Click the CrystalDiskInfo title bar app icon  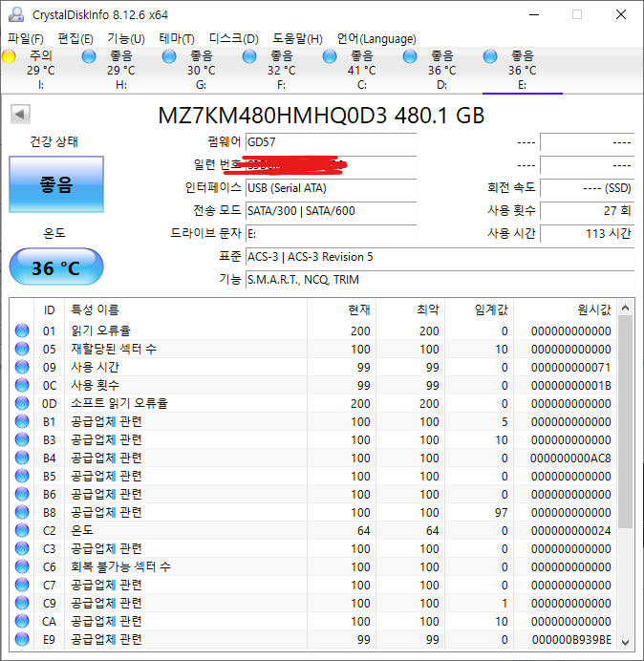pos(16,14)
